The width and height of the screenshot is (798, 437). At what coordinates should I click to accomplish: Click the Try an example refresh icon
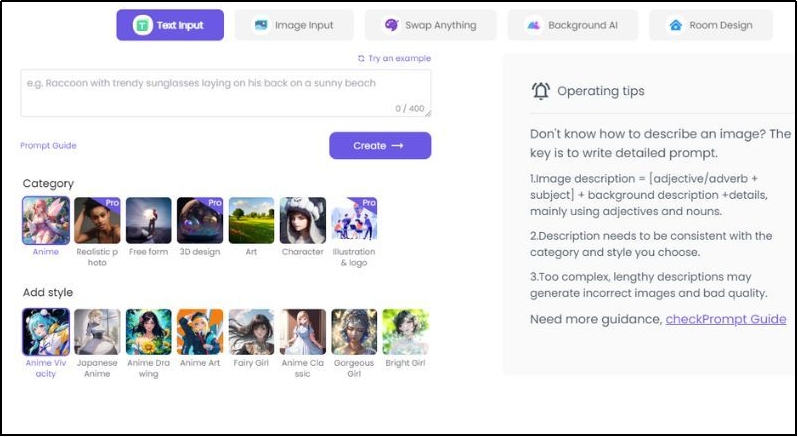click(361, 59)
